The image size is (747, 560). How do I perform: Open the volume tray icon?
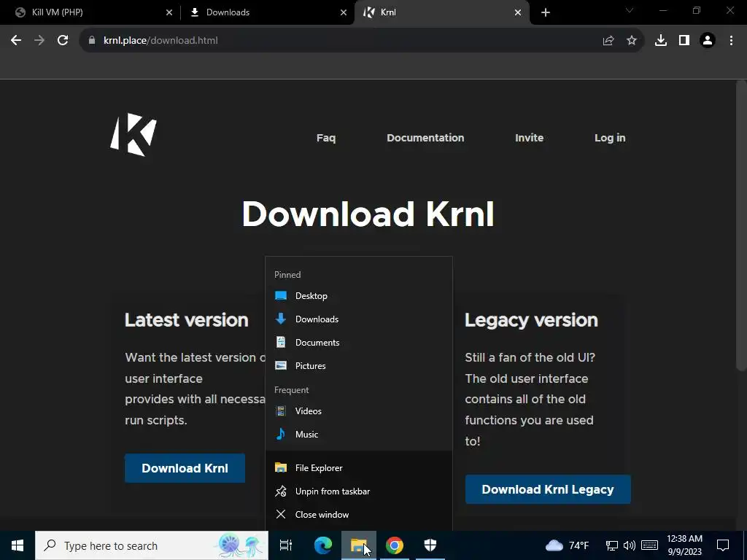pos(630,545)
